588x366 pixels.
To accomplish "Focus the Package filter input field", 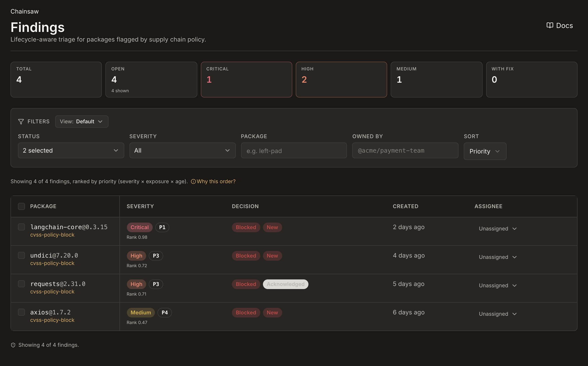I will click(294, 151).
